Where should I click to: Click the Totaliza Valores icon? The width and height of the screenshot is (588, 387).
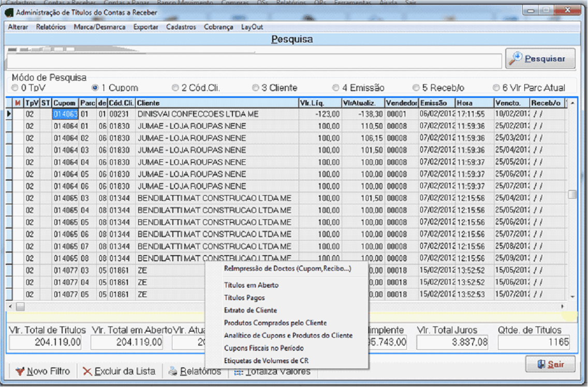click(x=238, y=371)
